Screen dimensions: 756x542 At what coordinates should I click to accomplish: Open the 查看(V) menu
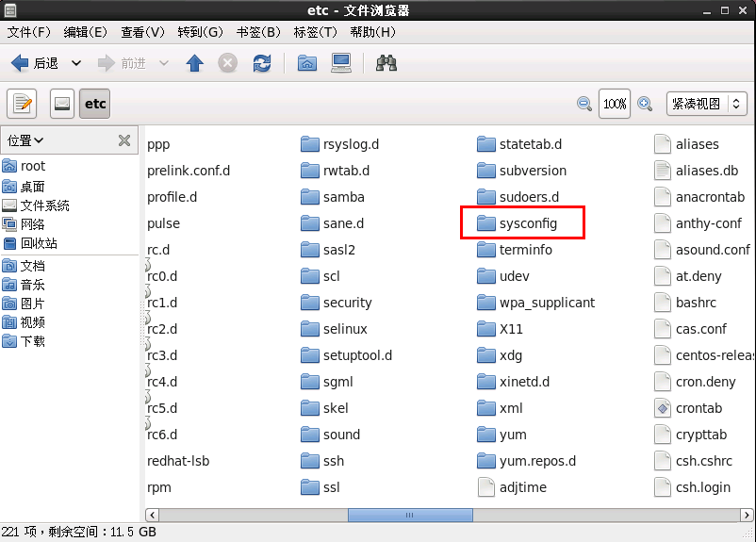[x=142, y=32]
